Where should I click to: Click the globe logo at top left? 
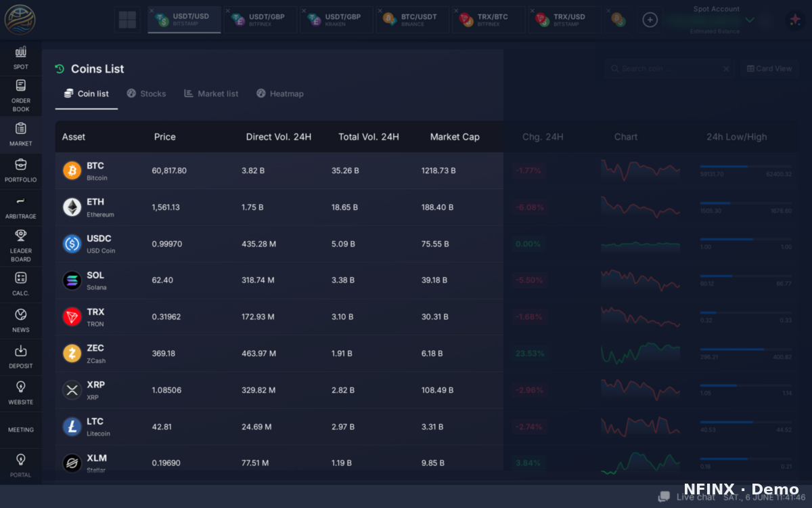[x=20, y=20]
